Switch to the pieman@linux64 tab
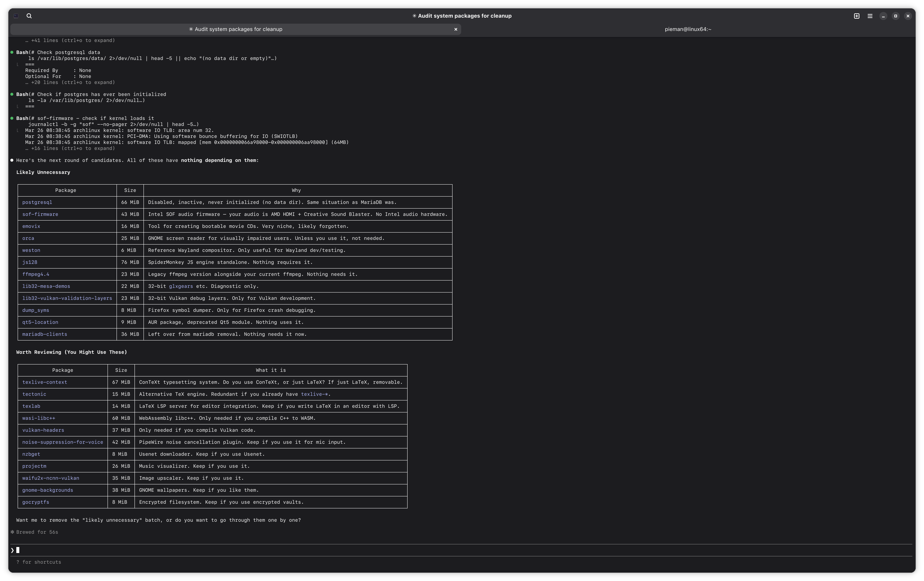 coord(688,29)
